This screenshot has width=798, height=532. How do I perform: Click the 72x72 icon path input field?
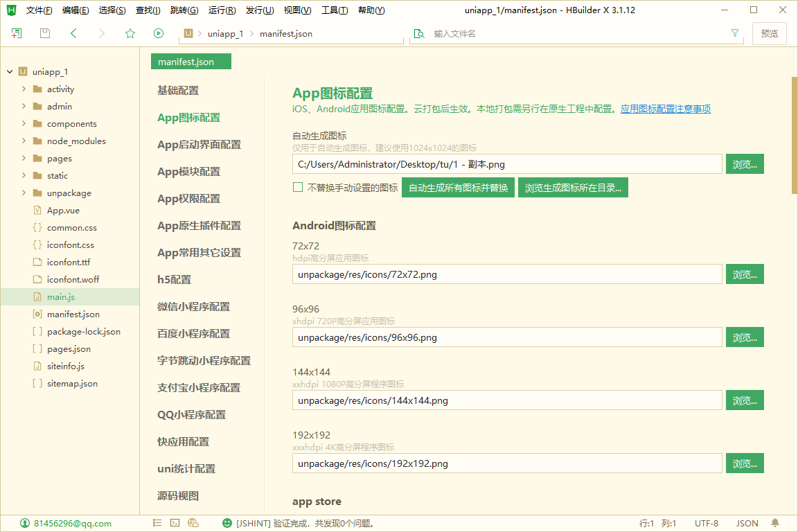point(506,274)
